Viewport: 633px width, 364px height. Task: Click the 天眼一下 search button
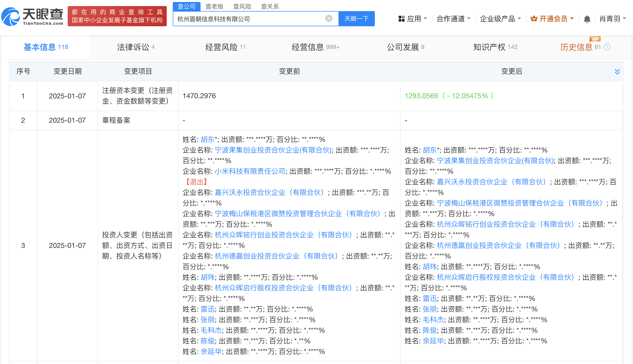pyautogui.click(x=356, y=19)
